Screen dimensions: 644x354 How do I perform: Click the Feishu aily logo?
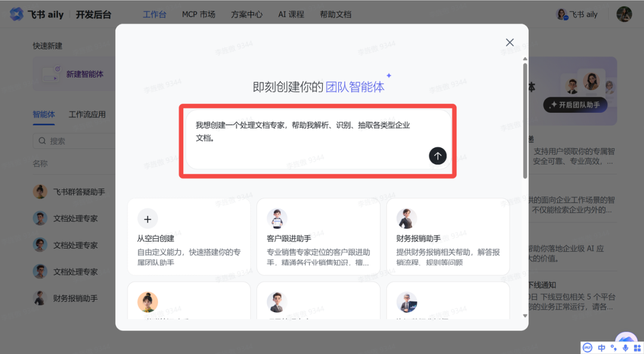17,14
